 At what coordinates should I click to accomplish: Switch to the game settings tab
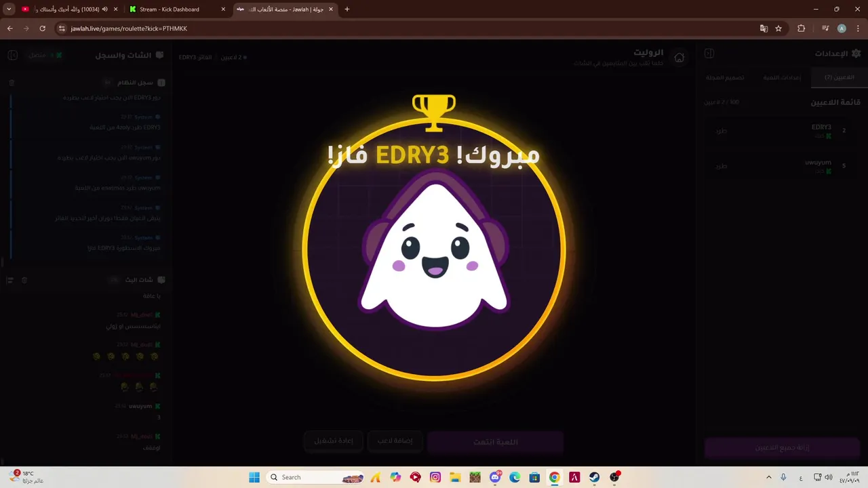782,77
